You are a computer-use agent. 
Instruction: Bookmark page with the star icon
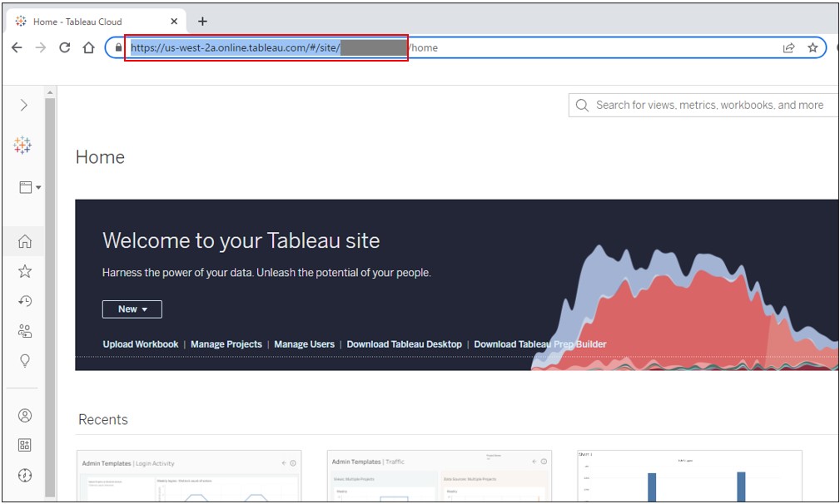[813, 47]
